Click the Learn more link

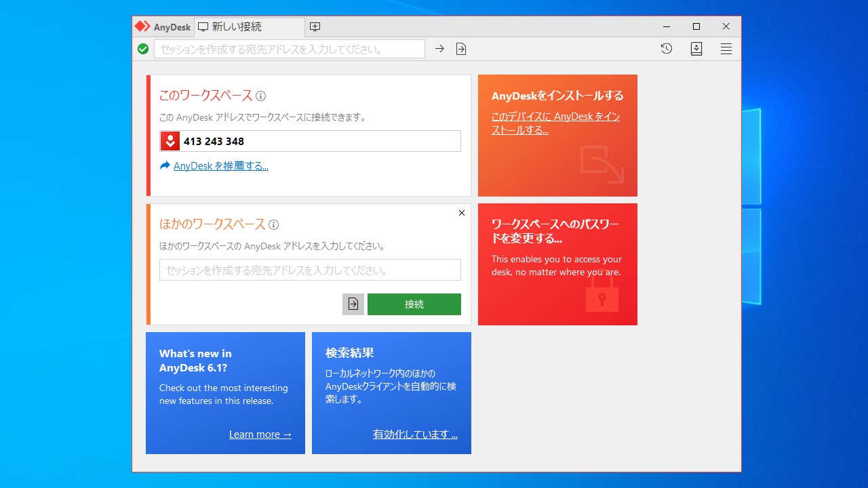click(260, 434)
